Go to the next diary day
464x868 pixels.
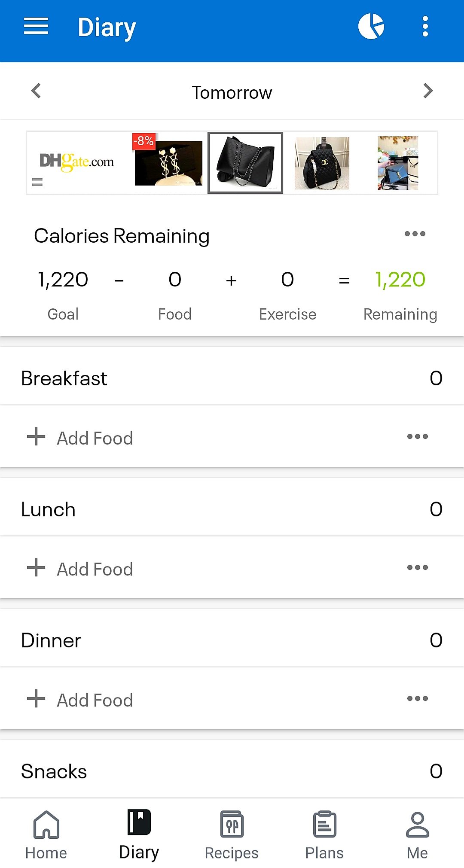[427, 91]
